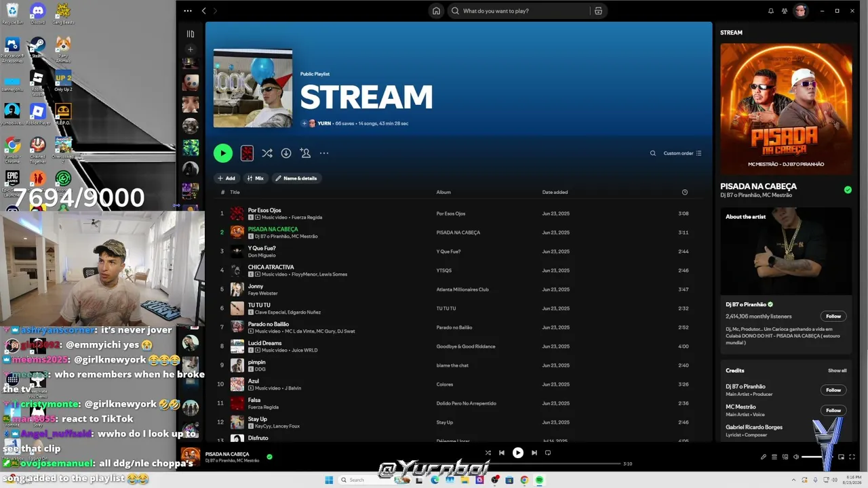The height and width of the screenshot is (488, 868).
Task: Open Connect to a device
Action: (785, 457)
